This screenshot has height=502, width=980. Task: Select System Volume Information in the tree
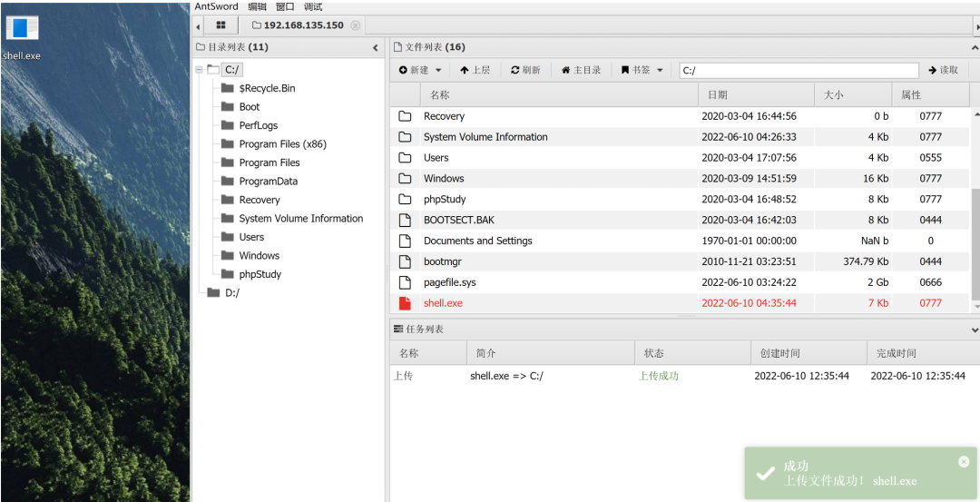[300, 218]
